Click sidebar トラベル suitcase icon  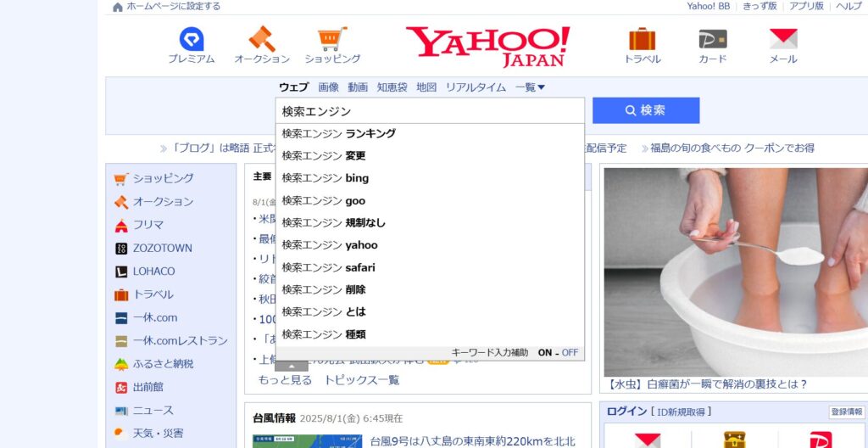[x=121, y=295]
